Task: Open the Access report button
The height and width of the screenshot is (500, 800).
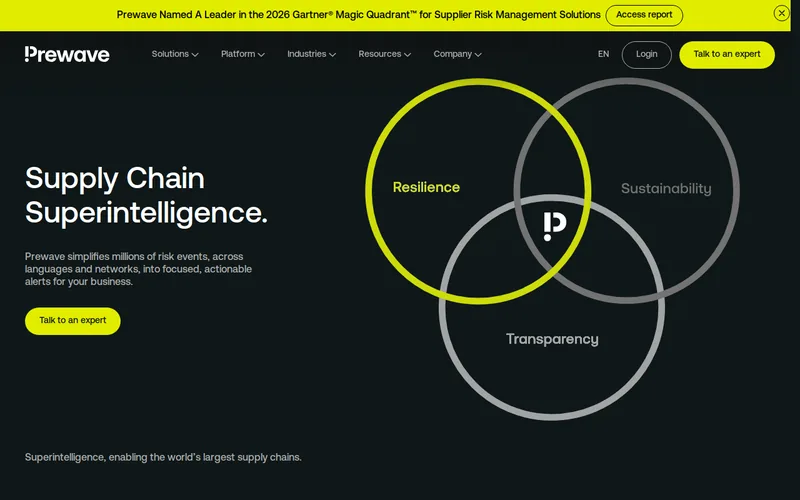Action: pyautogui.click(x=644, y=15)
